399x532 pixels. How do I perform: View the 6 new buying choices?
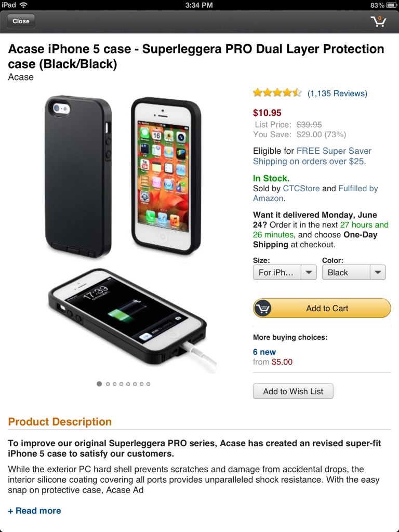point(264,352)
